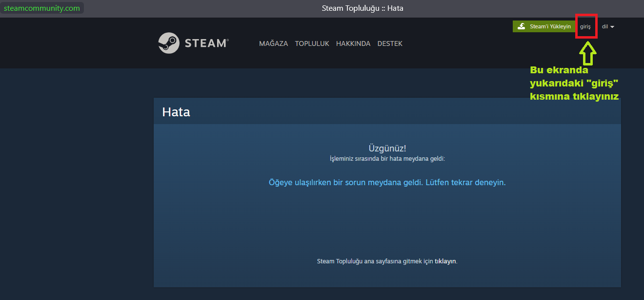Screen dimensions: 644x300
Task: Open the HAKKINDA page
Action: point(353,43)
